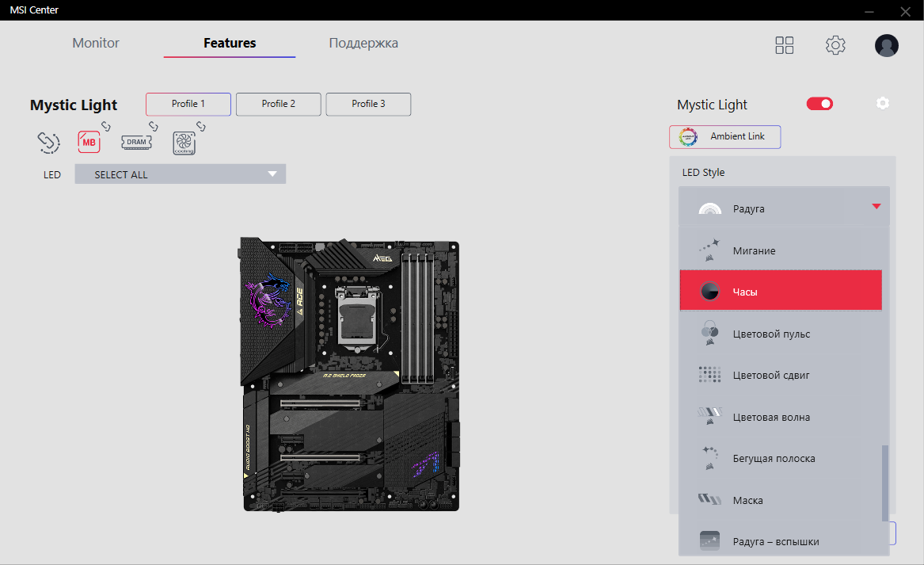Collapse the LED Style Радуга dropdown
This screenshot has height=565, width=924.
point(784,207)
